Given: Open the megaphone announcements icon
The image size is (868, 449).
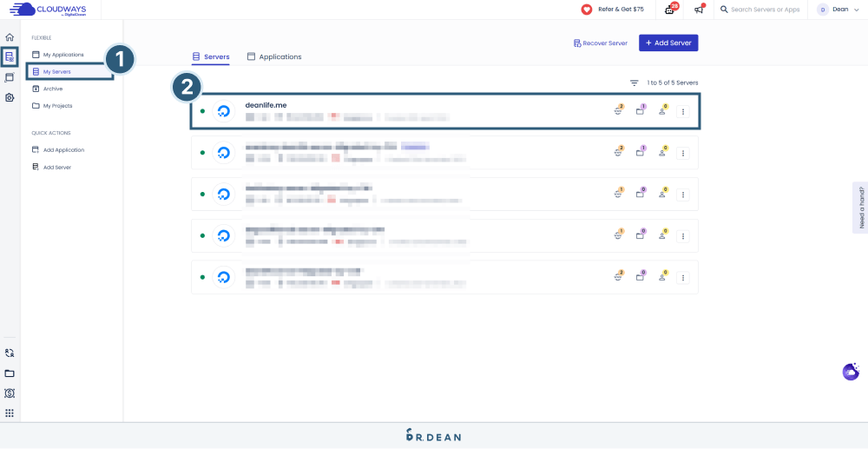Looking at the screenshot, I should click(x=699, y=10).
